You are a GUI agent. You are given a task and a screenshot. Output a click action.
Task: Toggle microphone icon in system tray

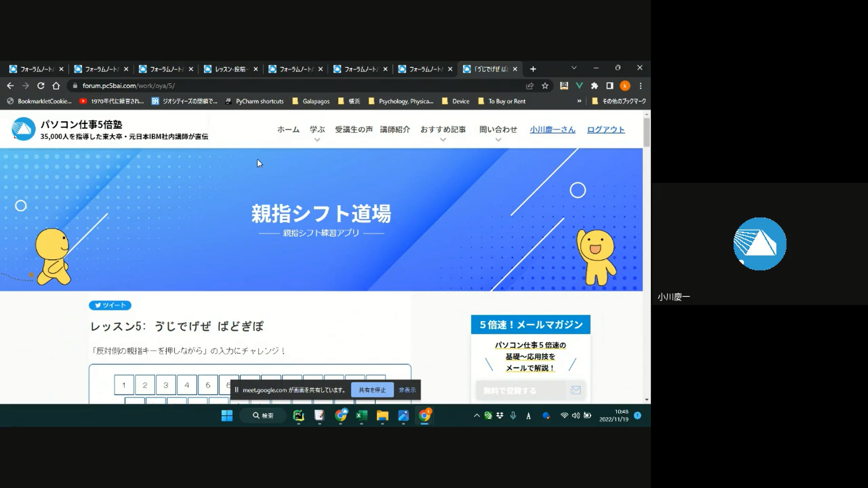[513, 416]
